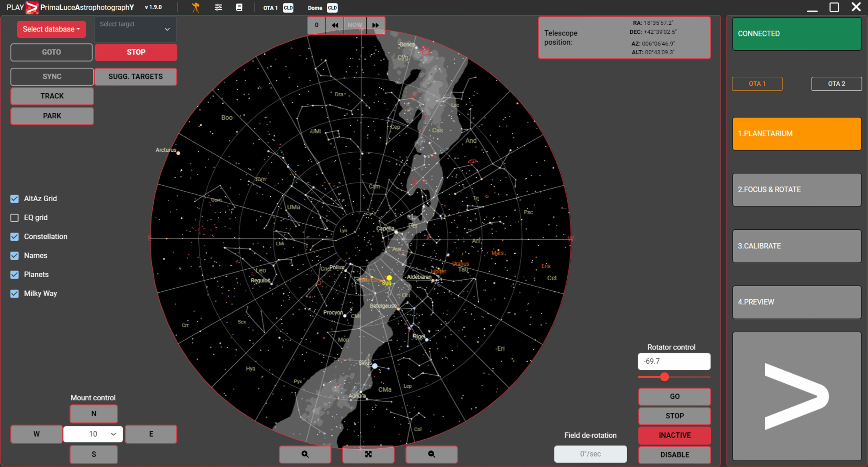Toggle the Planets checkbox
Image resolution: width=868 pixels, height=467 pixels.
15,274
